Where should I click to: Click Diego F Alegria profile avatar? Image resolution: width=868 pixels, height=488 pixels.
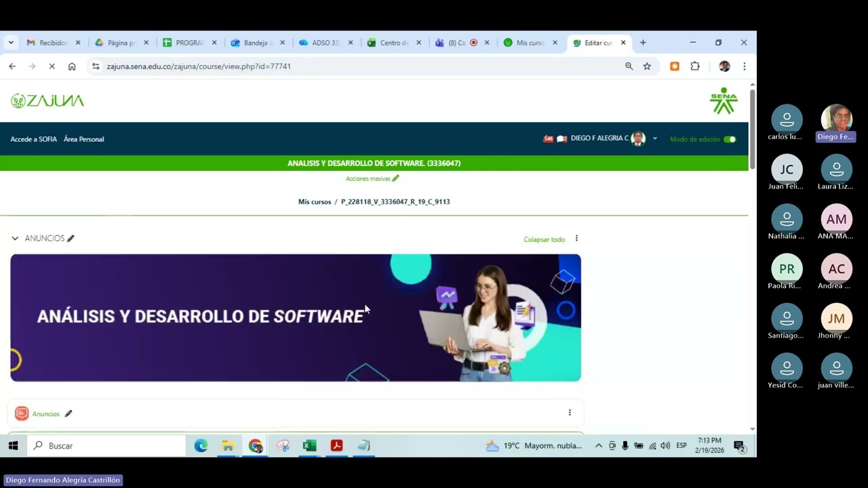pos(637,138)
